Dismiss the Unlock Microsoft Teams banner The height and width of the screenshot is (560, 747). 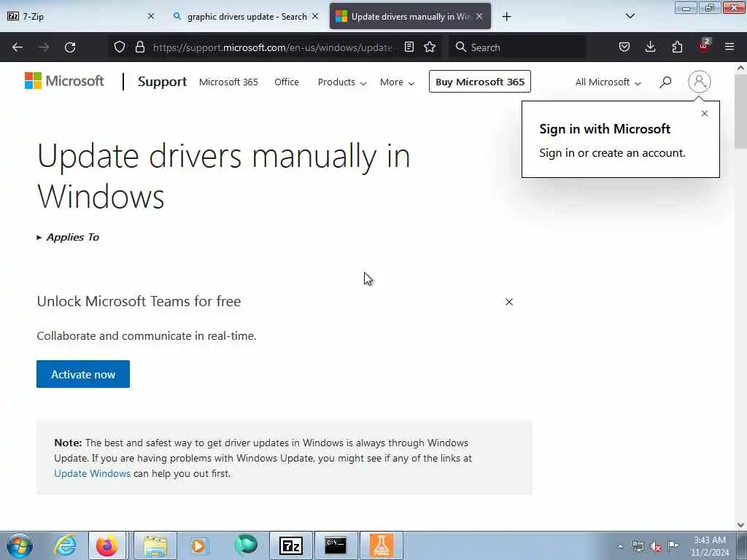pyautogui.click(x=508, y=302)
